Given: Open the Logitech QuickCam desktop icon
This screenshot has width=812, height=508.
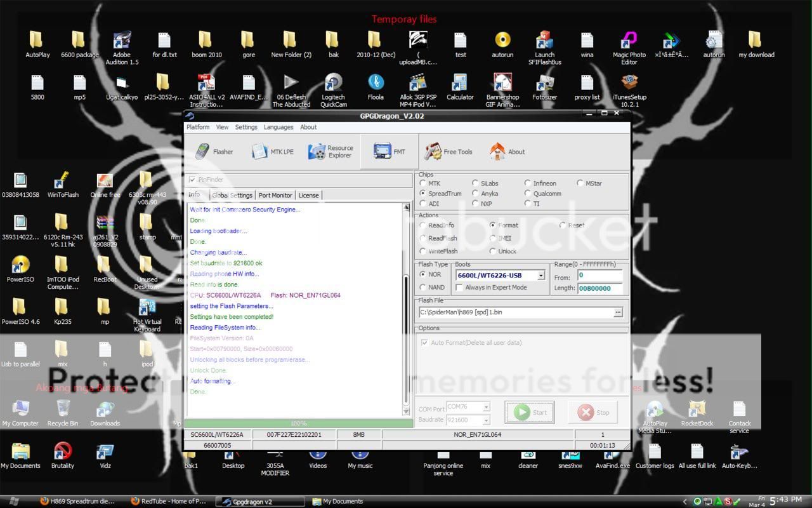Looking at the screenshot, I should (334, 91).
